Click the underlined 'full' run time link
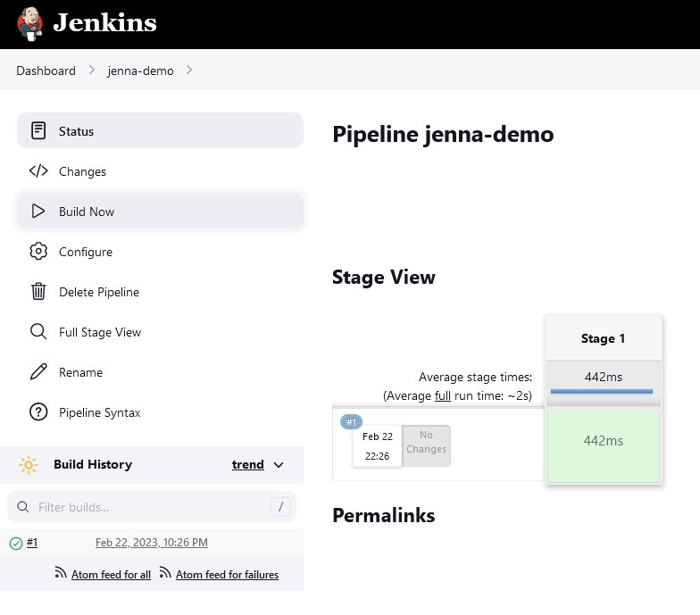 [443, 396]
